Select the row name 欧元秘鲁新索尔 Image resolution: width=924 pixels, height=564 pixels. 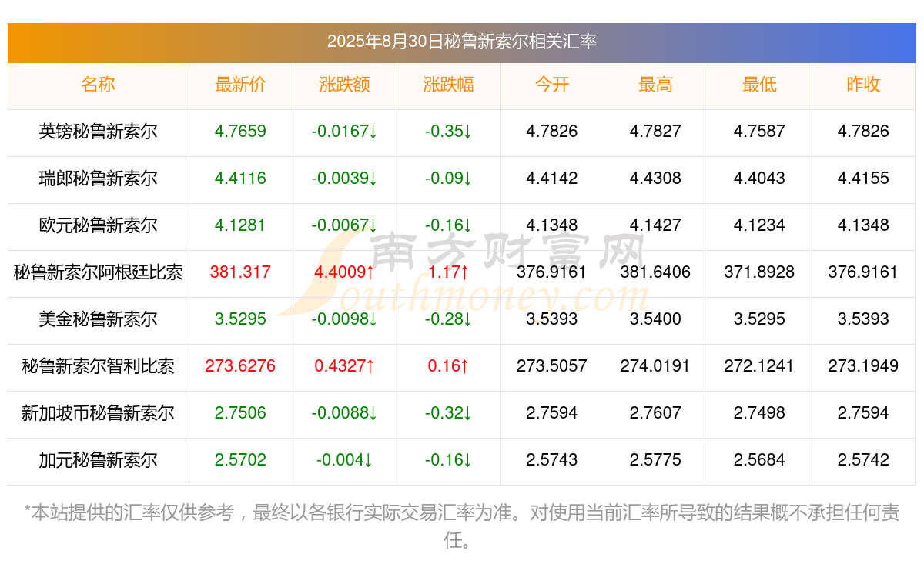(x=98, y=225)
